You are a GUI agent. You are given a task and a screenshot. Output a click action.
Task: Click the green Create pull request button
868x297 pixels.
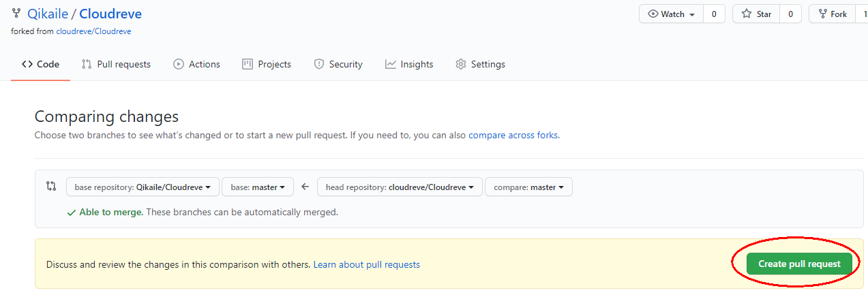(799, 264)
